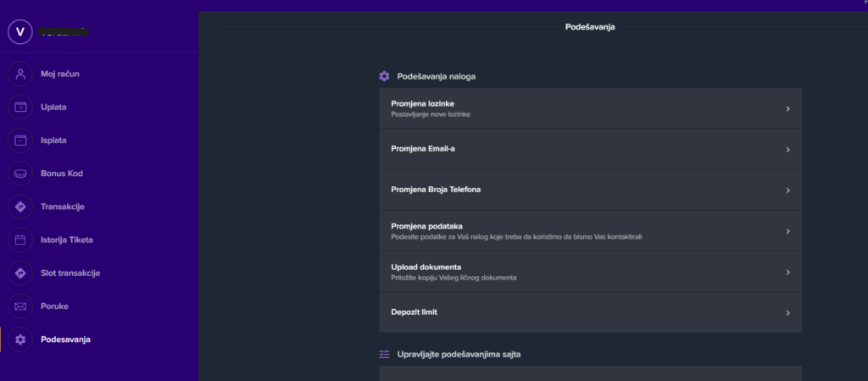Click the Isplata withdrawal icon
The height and width of the screenshot is (381, 868).
point(20,141)
